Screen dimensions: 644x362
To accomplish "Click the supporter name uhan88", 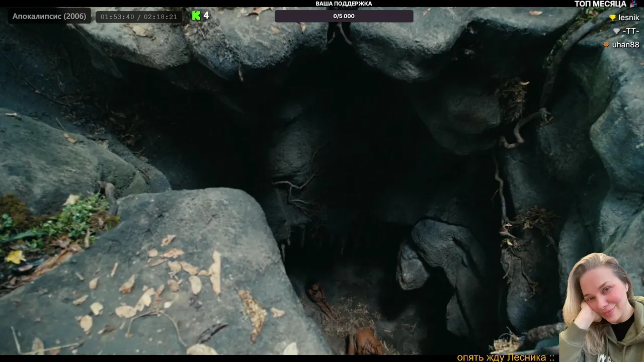I will 626,45.
